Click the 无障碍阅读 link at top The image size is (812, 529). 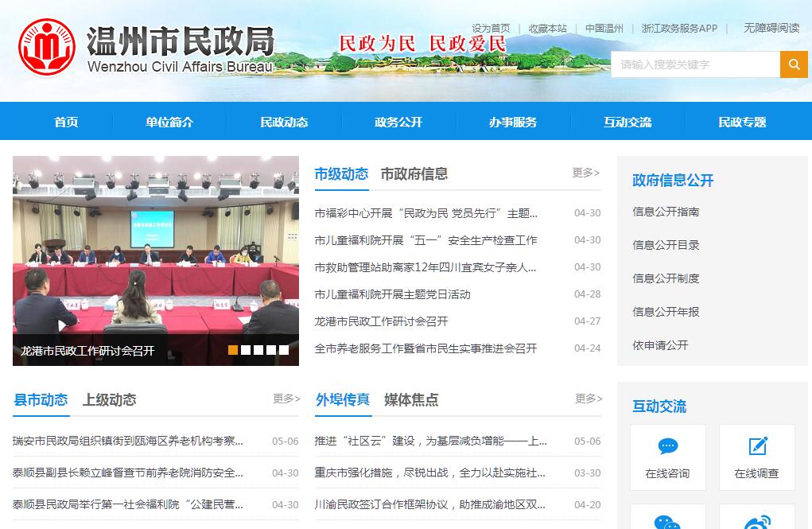pos(771,28)
